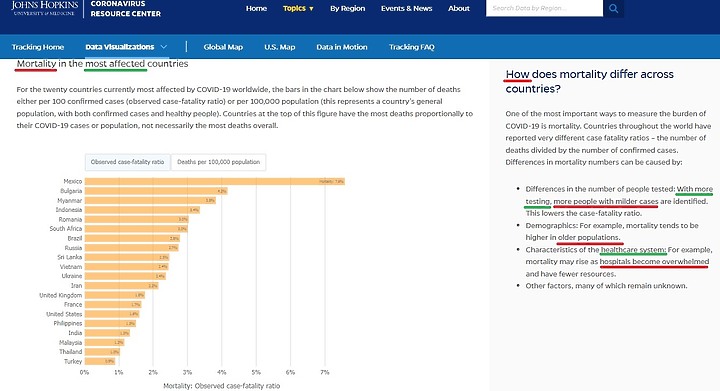View Data in Motion page
Image resolution: width=720 pixels, height=391 pixels.
[x=342, y=47]
